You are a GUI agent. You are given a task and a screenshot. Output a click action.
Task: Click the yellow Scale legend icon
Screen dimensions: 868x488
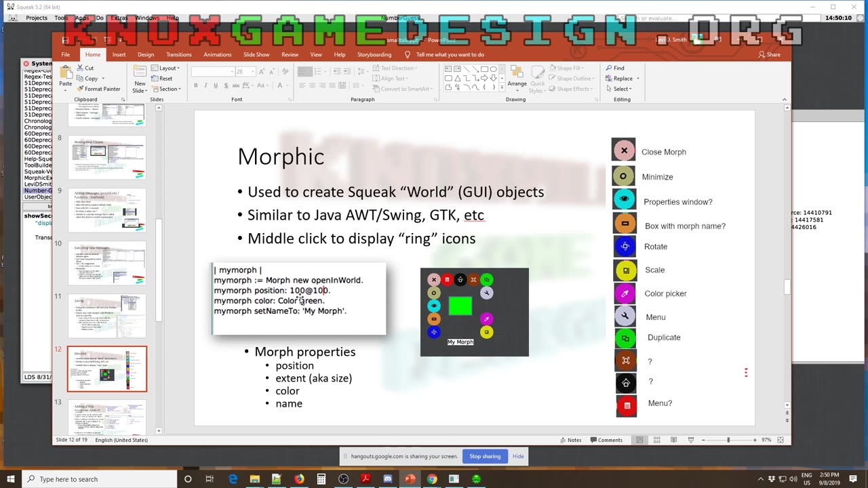point(625,270)
